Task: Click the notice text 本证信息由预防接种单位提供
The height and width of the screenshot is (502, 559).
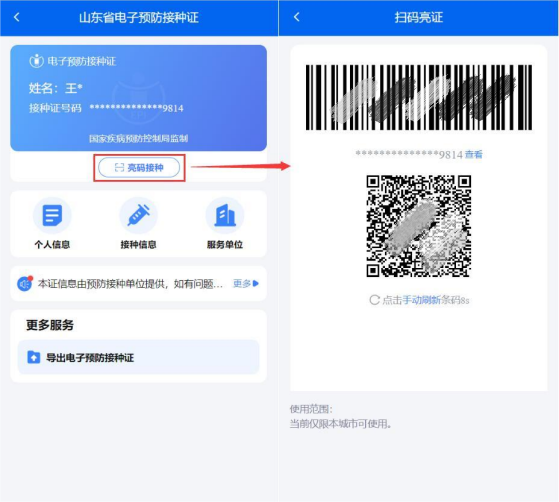Action: coord(130,284)
